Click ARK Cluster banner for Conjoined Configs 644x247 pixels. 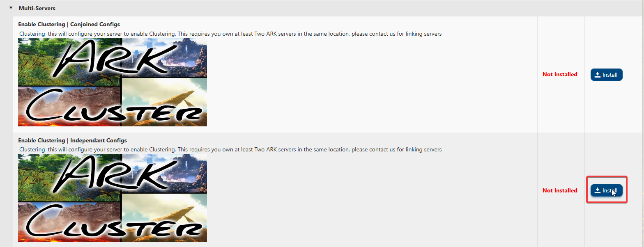coord(113,82)
